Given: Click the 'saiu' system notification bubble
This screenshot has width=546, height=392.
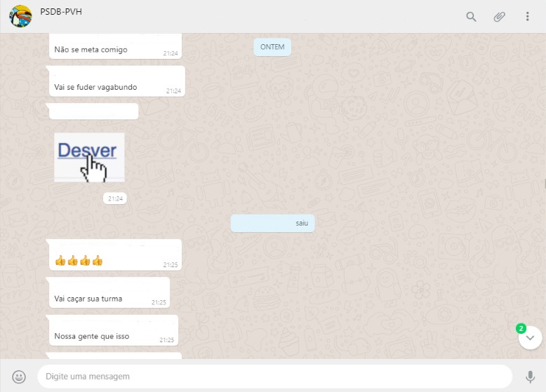Looking at the screenshot, I should 273,223.
